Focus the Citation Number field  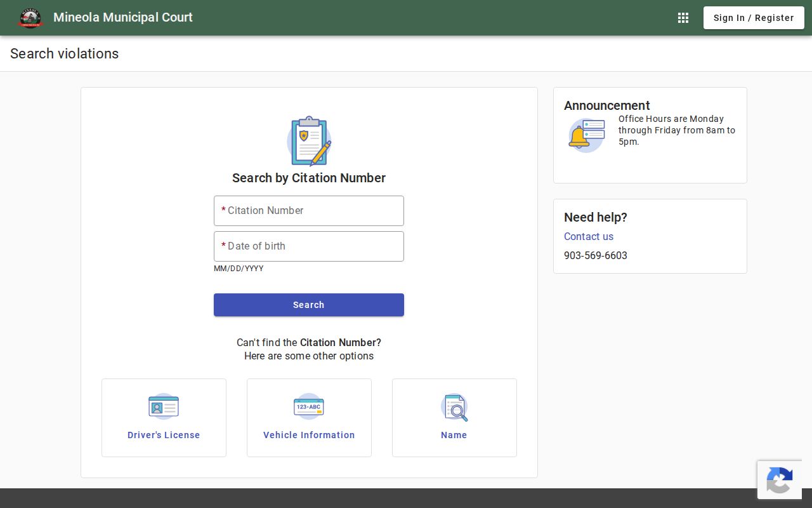[309, 211]
